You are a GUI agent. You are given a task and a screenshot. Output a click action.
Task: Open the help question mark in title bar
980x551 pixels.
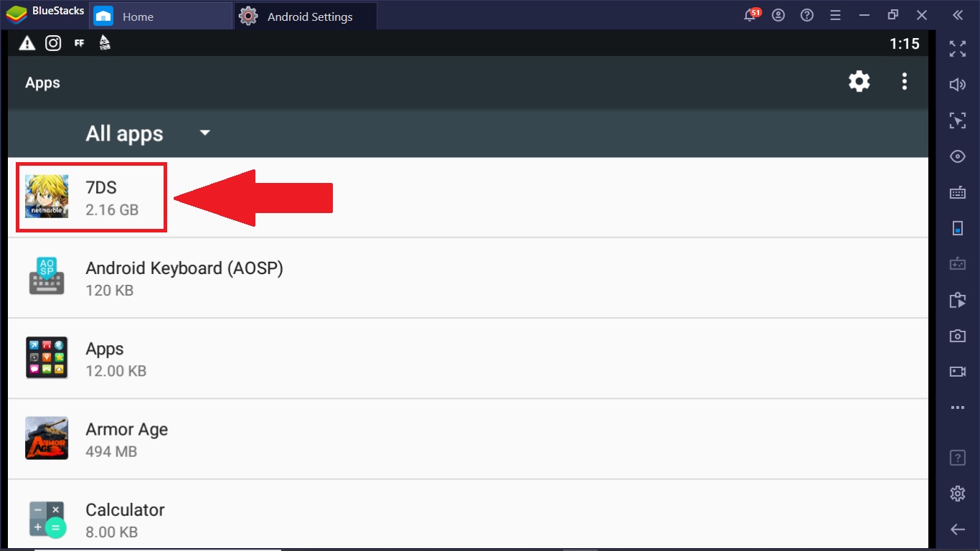point(807,15)
